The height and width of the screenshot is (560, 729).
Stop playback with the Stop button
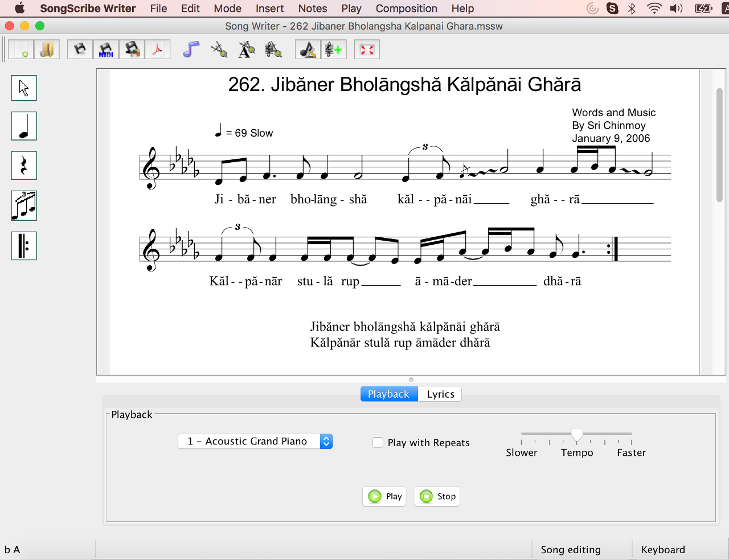437,496
